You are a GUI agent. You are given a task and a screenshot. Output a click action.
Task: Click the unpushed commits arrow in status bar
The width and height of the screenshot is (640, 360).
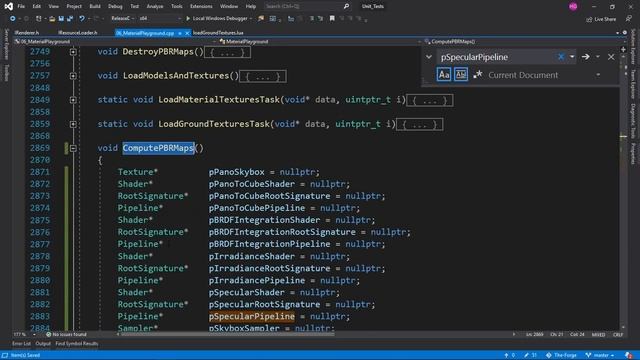(x=509, y=355)
